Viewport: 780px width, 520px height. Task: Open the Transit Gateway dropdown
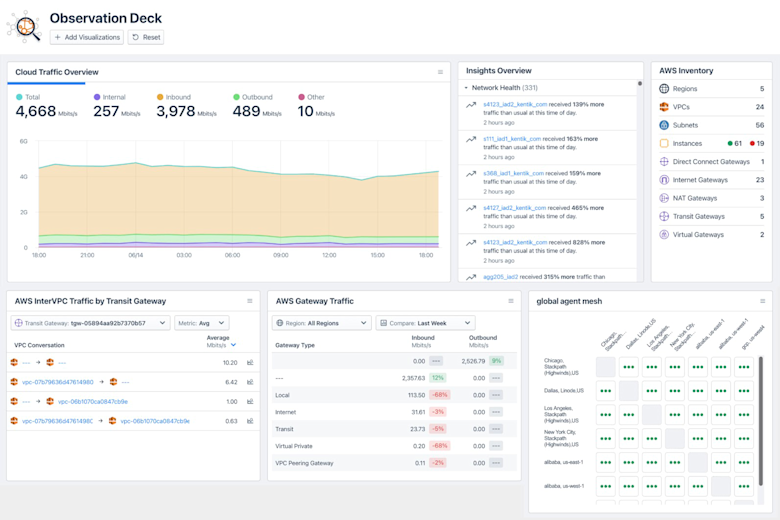pos(91,323)
